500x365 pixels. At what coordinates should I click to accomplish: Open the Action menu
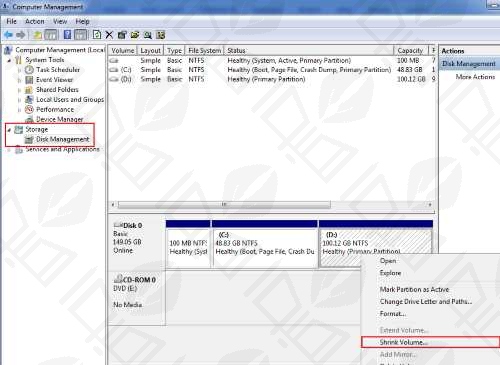(35, 21)
